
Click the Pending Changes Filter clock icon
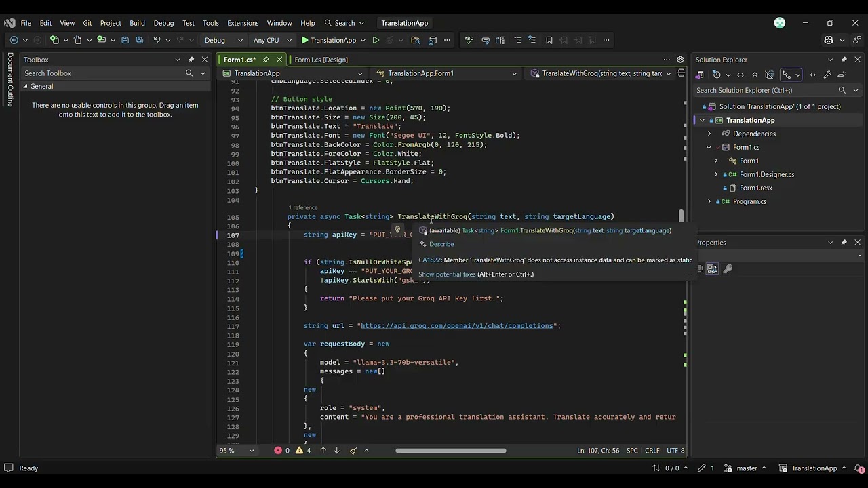(x=717, y=75)
